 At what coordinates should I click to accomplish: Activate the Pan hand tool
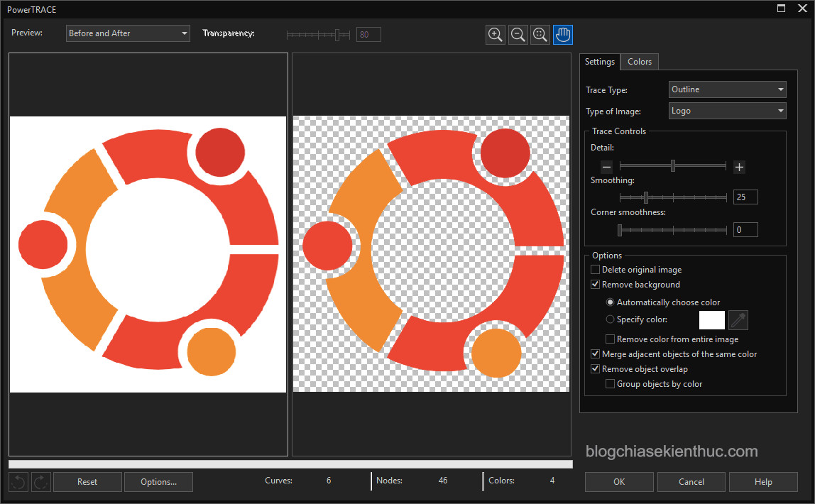[x=563, y=34]
